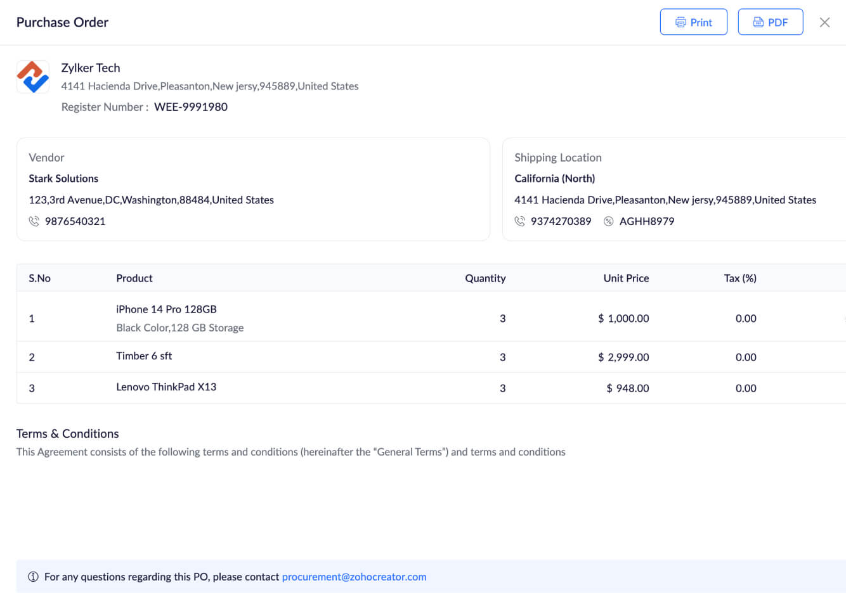This screenshot has height=616, width=846.
Task: Click the Unit Price column header
Action: 626,278
